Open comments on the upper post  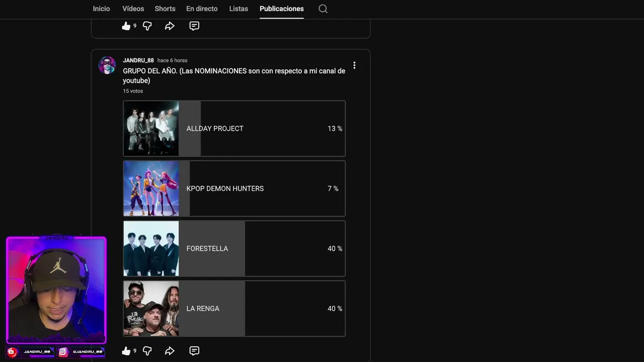[x=194, y=26]
